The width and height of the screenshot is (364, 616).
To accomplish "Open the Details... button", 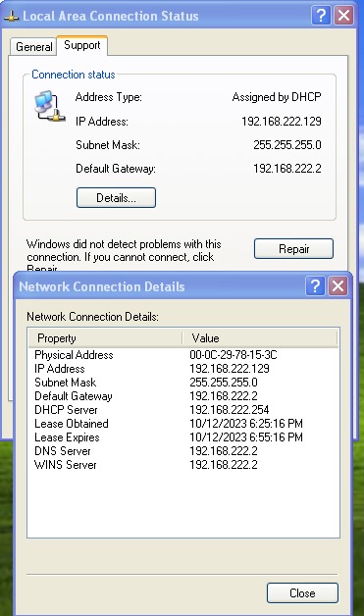I will click(116, 197).
